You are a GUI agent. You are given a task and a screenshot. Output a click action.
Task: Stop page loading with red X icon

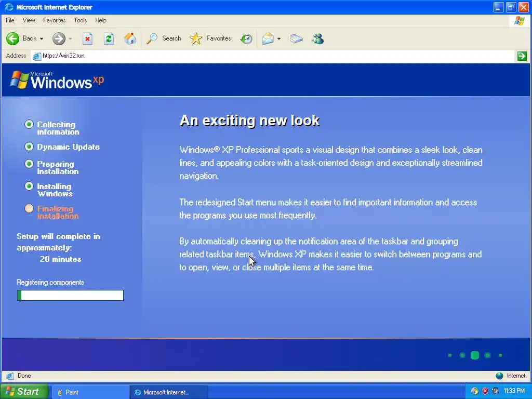[x=87, y=39]
